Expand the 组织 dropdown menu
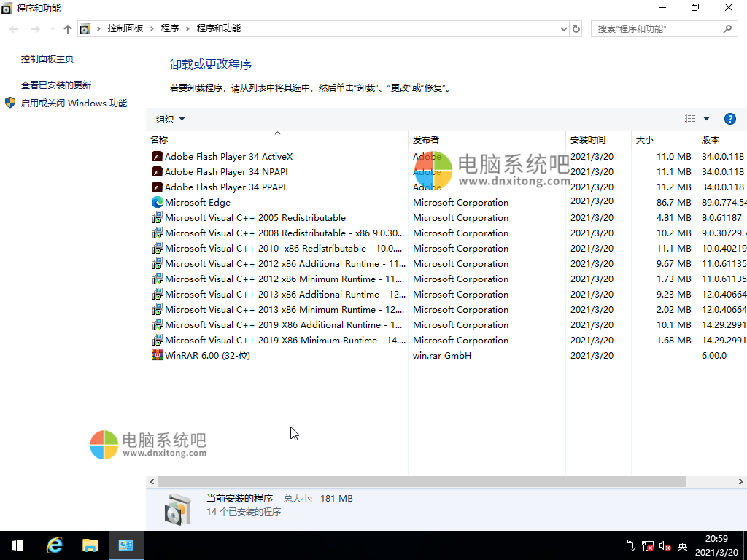 tap(170, 119)
